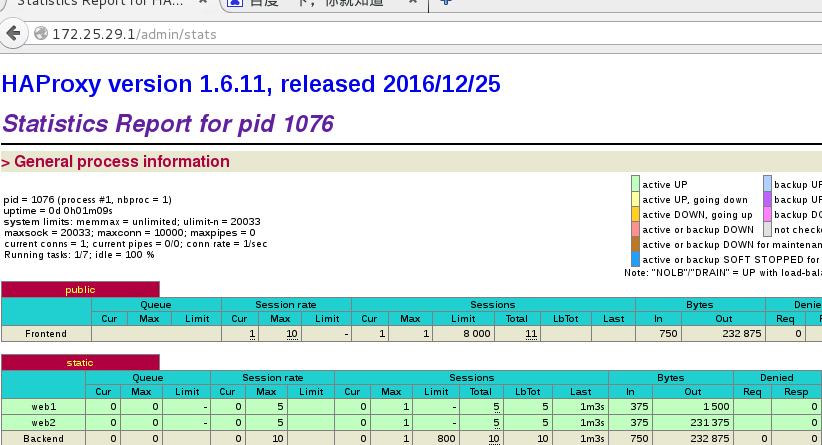Select the system limits memmax line

[x=132, y=222]
